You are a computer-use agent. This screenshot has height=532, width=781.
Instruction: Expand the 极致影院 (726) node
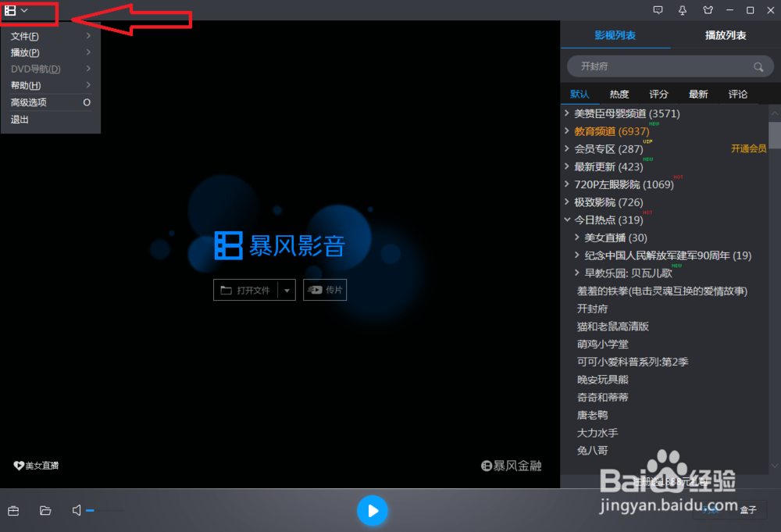(567, 202)
